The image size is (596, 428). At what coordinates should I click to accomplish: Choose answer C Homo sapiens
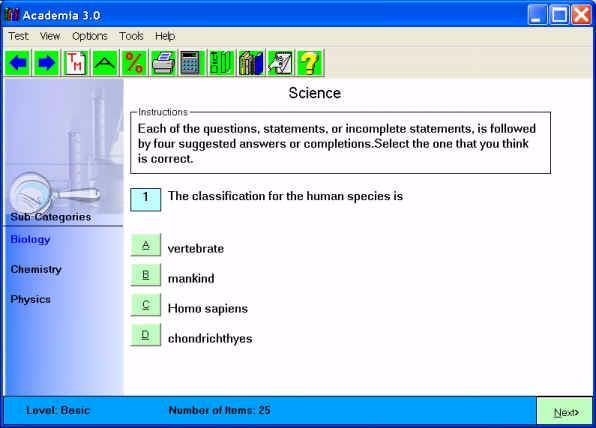[146, 305]
